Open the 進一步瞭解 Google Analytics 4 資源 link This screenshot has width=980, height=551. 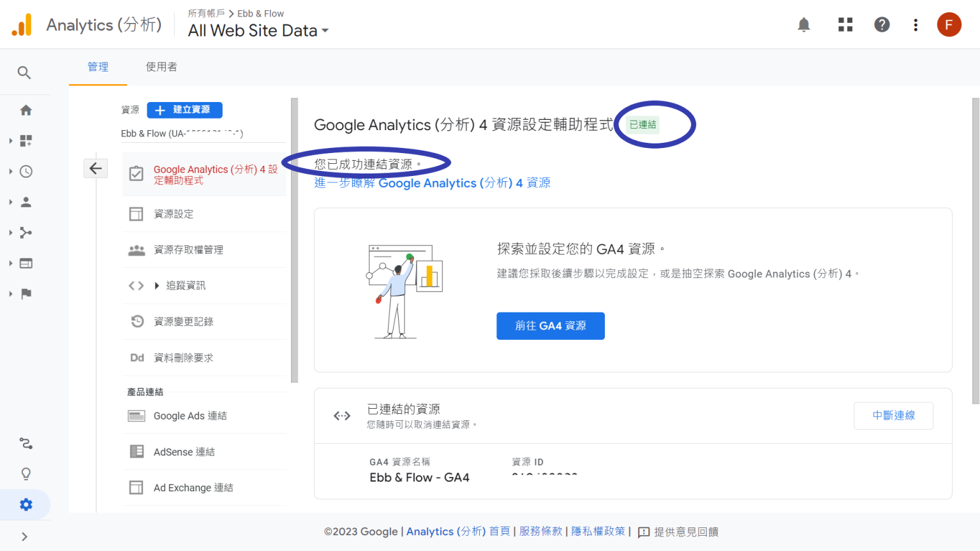(432, 183)
